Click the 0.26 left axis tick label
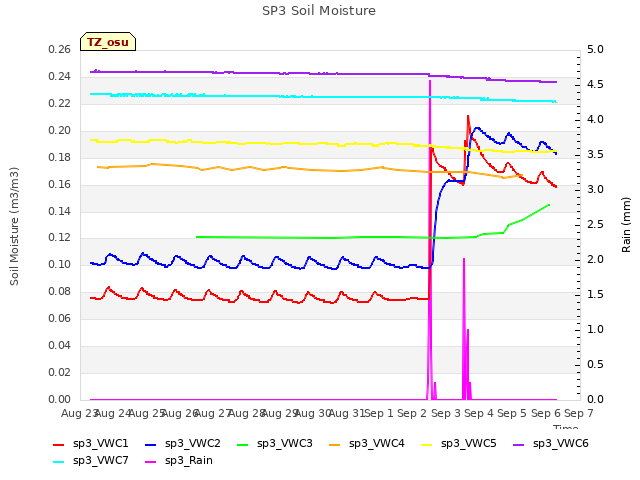Screen dimensions: 640x480 pos(60,49)
